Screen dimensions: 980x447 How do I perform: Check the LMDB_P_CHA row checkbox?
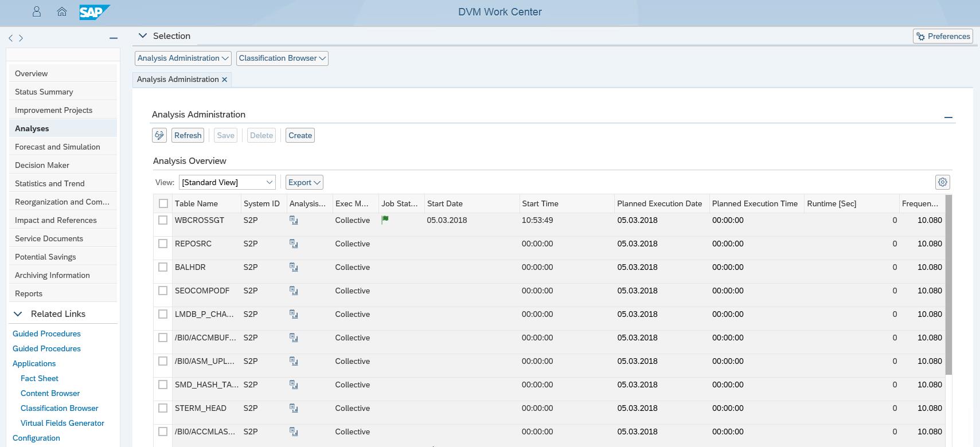[163, 314]
